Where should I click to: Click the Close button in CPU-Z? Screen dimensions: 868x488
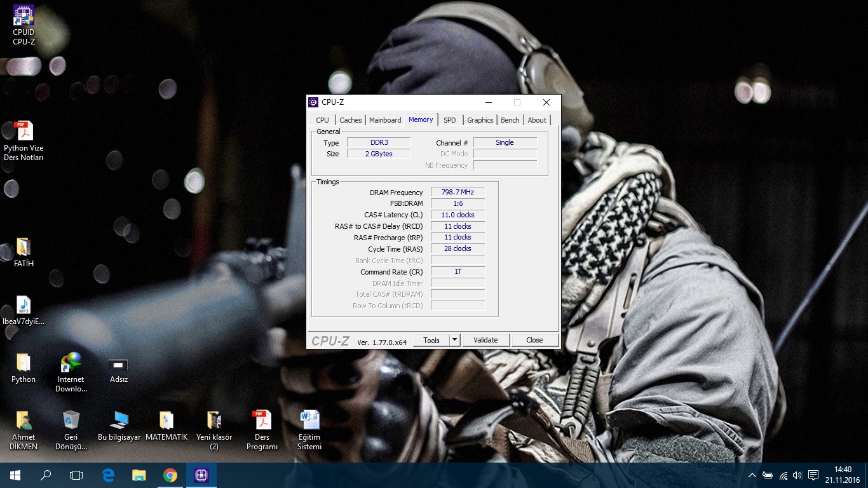click(x=534, y=340)
